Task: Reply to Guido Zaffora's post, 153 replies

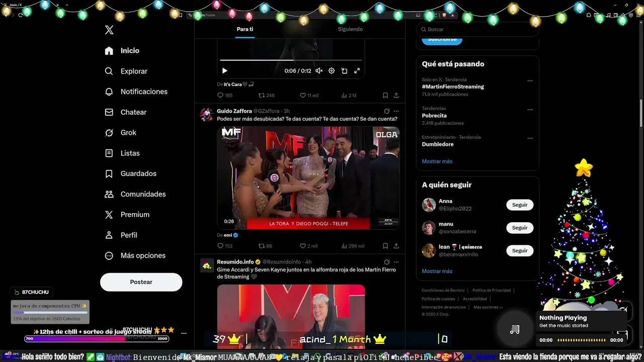Action: click(x=224, y=246)
